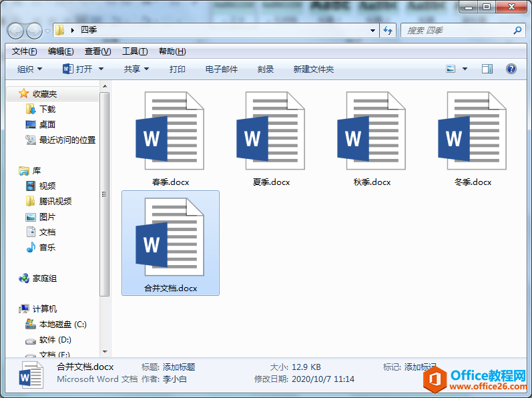This screenshot has width=532, height=398.
Task: Click the Back navigation arrow
Action: [15, 31]
